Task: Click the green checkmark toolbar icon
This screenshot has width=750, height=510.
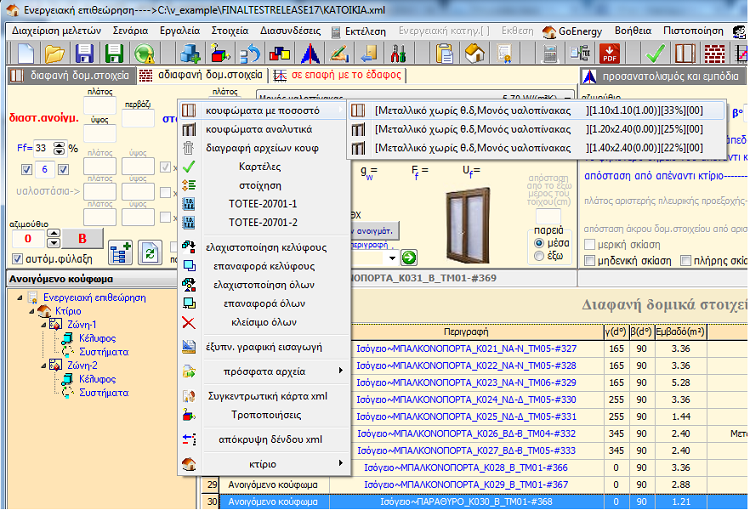Action: click(x=656, y=52)
